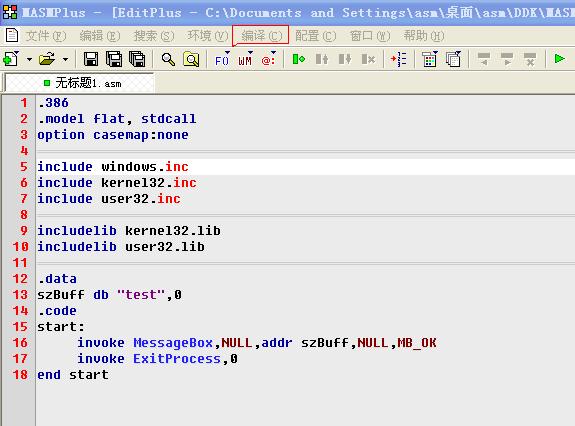Click the 'szBuff db "test",0' line
The image size is (575, 426).
click(109, 294)
